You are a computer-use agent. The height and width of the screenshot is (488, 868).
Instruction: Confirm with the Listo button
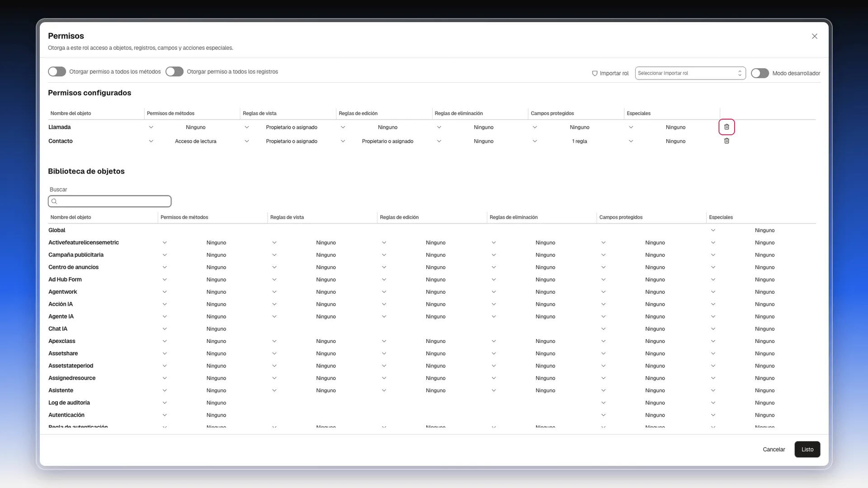pos(807,450)
